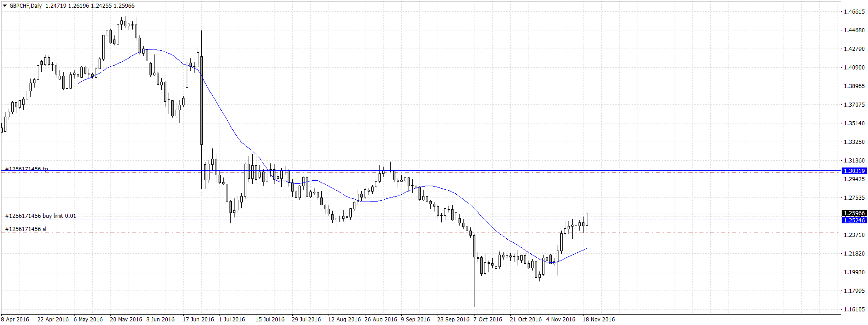
Task: Click the 22 Apr 2016 date label
Action: click(x=53, y=320)
